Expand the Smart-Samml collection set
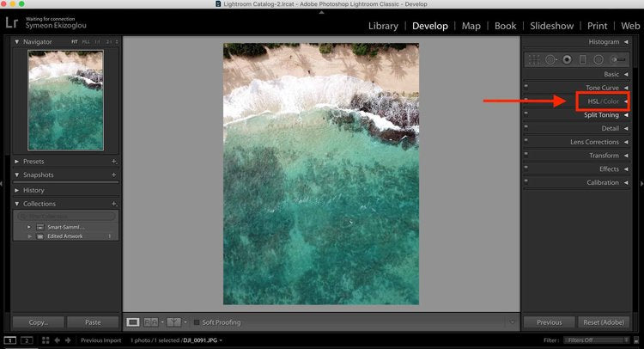The height and width of the screenshot is (349, 644). pyautogui.click(x=28, y=227)
